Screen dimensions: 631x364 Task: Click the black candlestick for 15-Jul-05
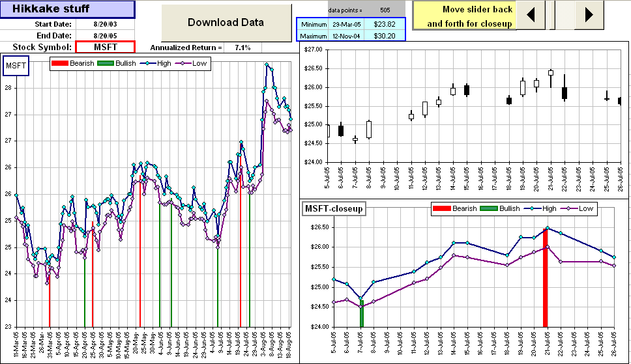coord(467,90)
